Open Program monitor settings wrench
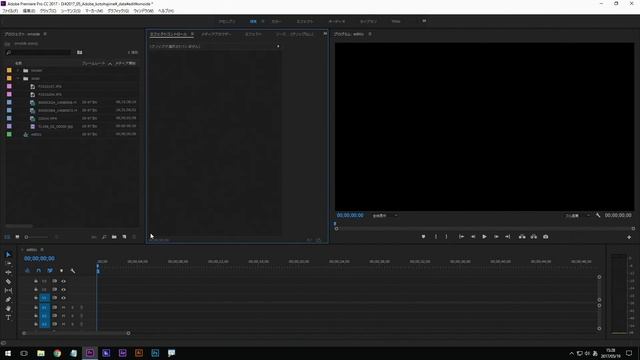This screenshot has height=360, width=640. pos(598,216)
